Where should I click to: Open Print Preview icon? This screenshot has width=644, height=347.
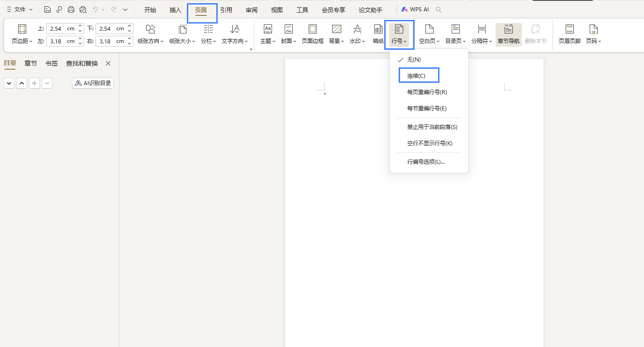[x=83, y=10]
